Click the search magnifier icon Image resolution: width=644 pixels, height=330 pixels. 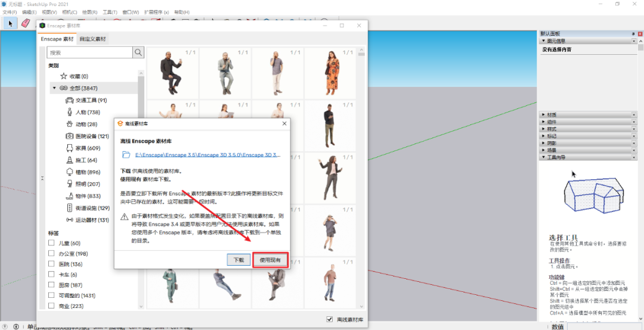click(x=138, y=53)
